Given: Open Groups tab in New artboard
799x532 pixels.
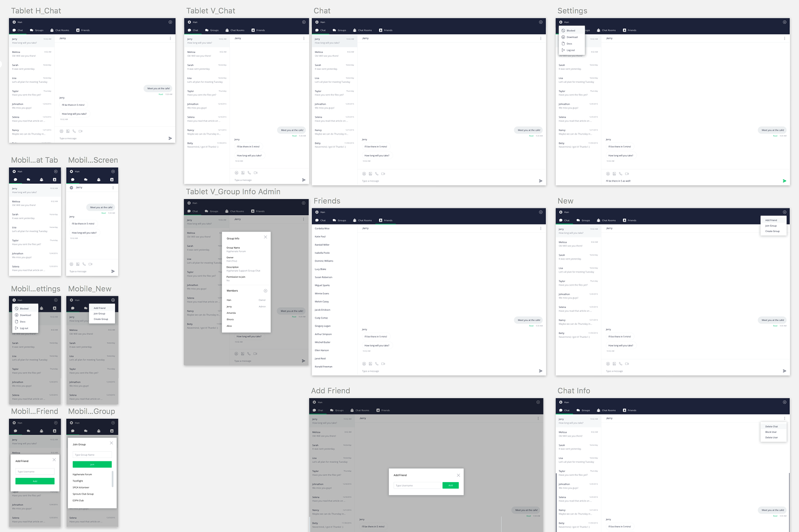Looking at the screenshot, I should (583, 220).
